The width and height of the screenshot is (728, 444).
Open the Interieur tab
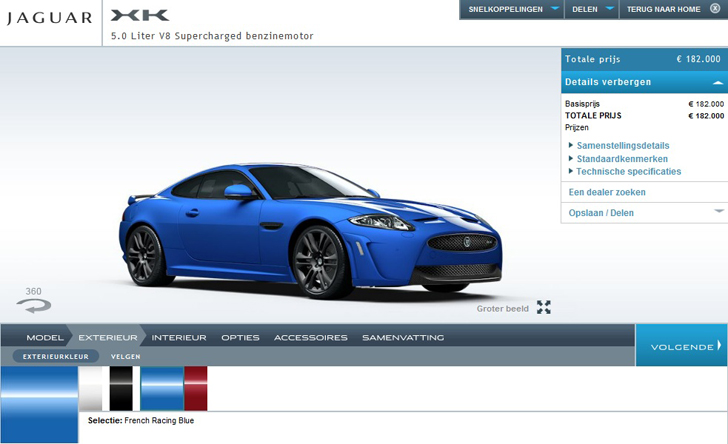click(179, 338)
